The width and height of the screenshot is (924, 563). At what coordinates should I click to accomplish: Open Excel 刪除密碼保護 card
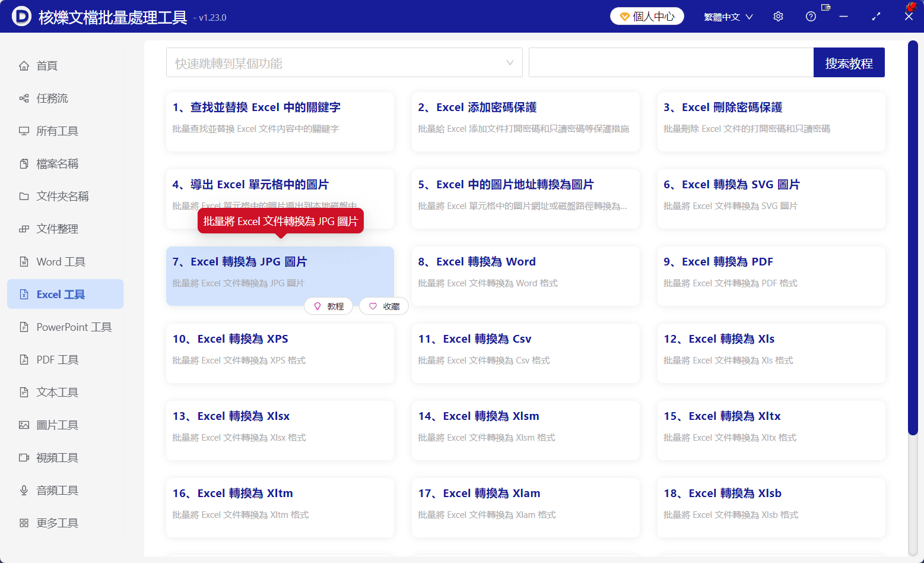click(x=771, y=122)
